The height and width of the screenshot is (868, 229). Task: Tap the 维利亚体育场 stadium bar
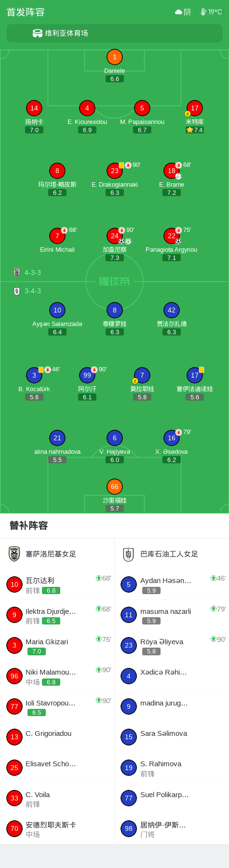pos(114,33)
